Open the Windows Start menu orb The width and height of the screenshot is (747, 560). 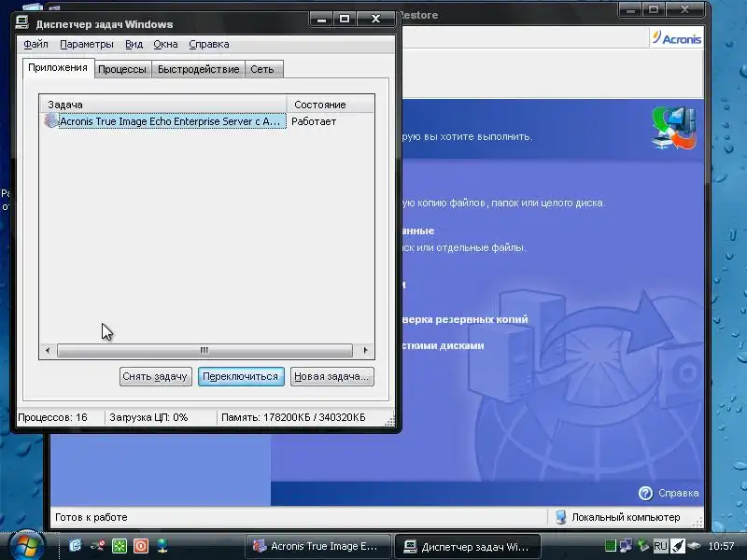click(27, 546)
